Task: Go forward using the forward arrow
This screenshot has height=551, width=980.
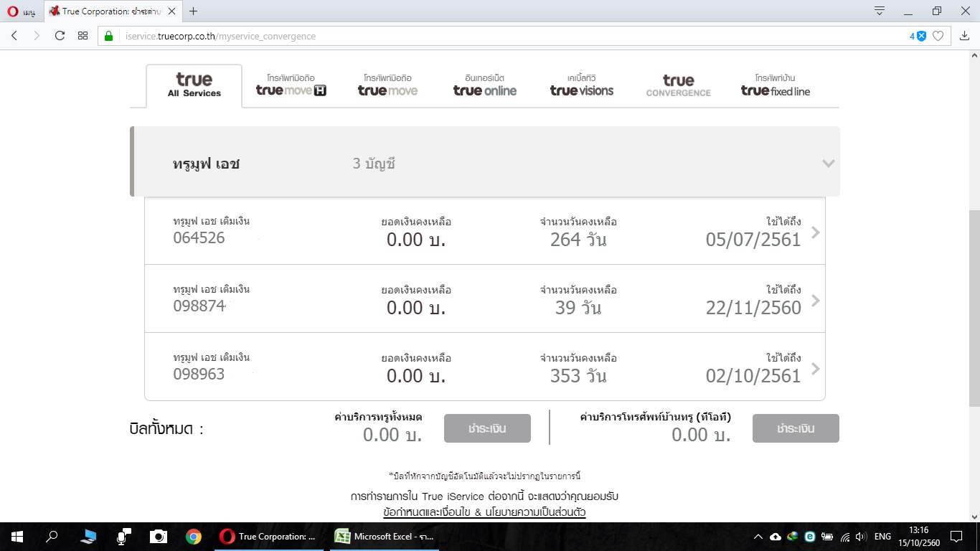Action: coord(37,36)
